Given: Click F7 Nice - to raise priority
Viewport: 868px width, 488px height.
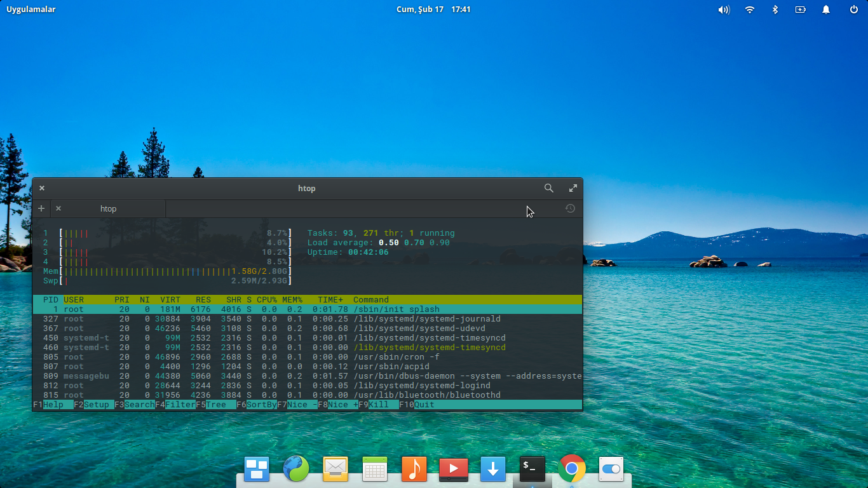Looking at the screenshot, I should pos(297,405).
